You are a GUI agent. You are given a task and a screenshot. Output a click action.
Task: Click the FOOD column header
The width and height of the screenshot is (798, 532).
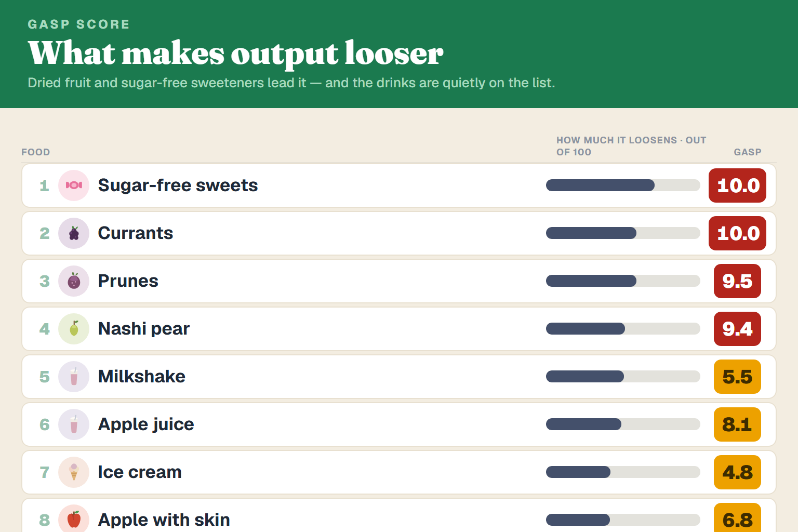[36, 152]
